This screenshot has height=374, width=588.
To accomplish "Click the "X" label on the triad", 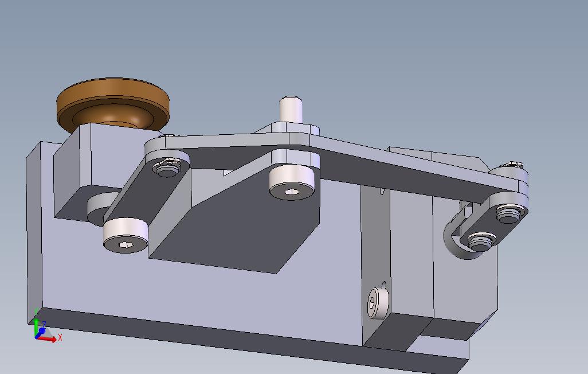I will pyautogui.click(x=60, y=338).
